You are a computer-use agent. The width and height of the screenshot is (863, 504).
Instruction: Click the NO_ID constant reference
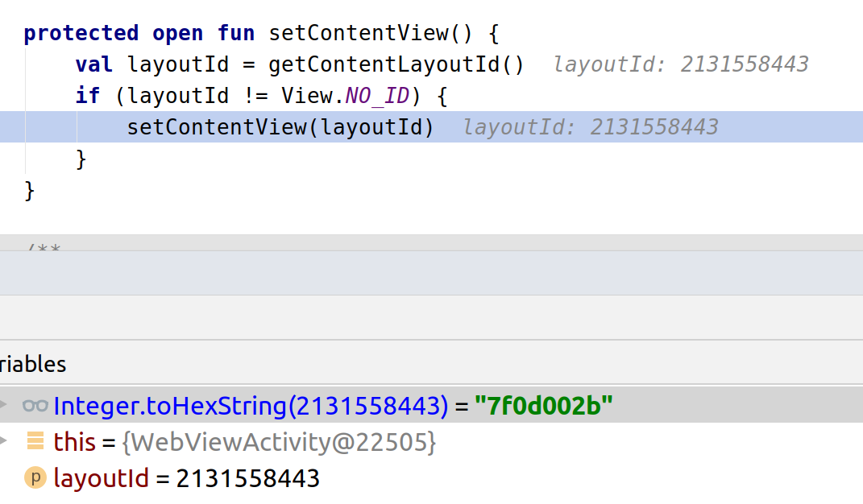click(x=377, y=96)
